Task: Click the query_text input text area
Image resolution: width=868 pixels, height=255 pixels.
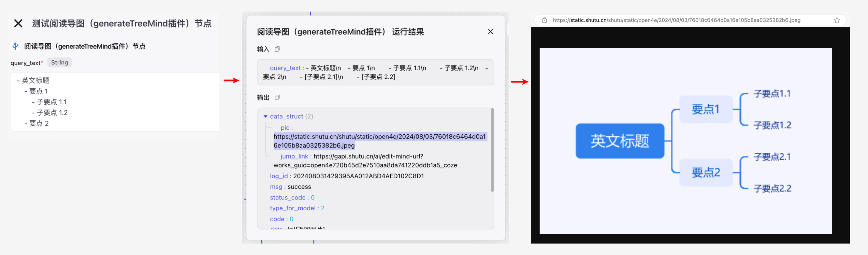Action: (x=115, y=102)
